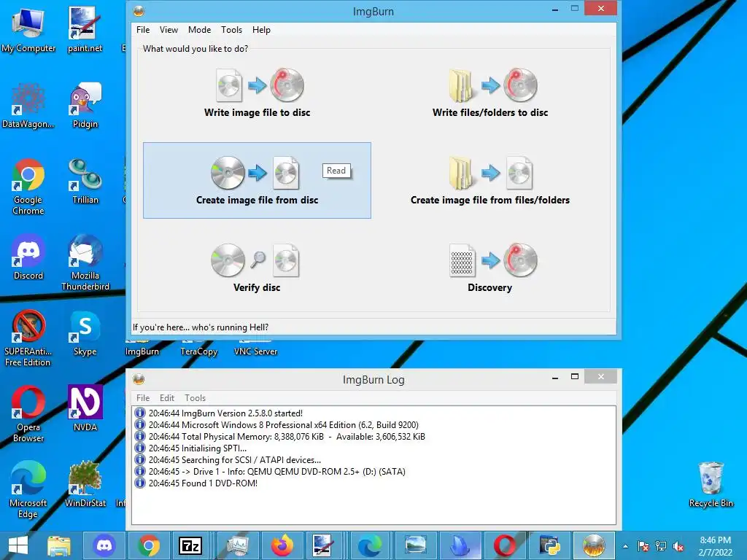
Task: Click the muted volume tray icon
Action: pyautogui.click(x=678, y=546)
